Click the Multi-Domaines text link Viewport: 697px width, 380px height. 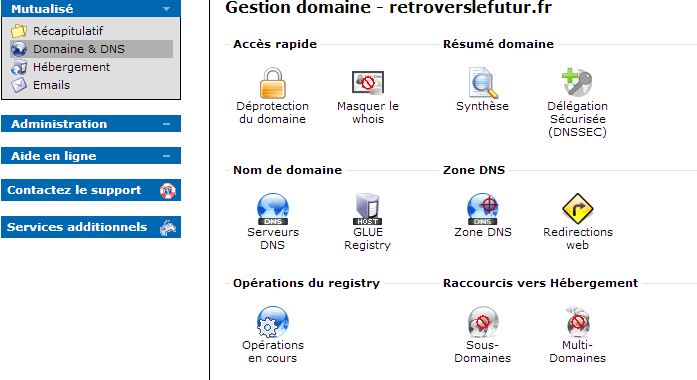pyautogui.click(x=577, y=352)
